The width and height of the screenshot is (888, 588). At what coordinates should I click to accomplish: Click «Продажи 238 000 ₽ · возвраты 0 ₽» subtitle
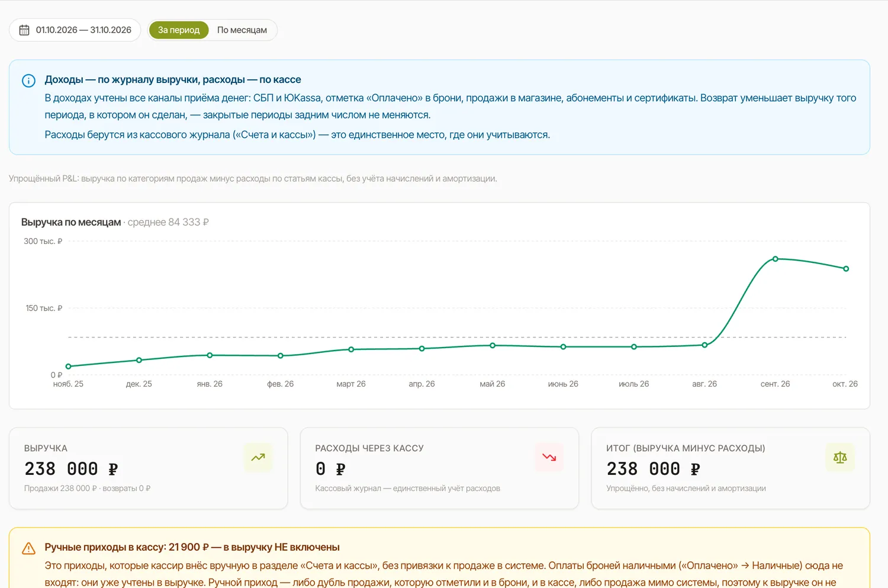click(x=87, y=489)
